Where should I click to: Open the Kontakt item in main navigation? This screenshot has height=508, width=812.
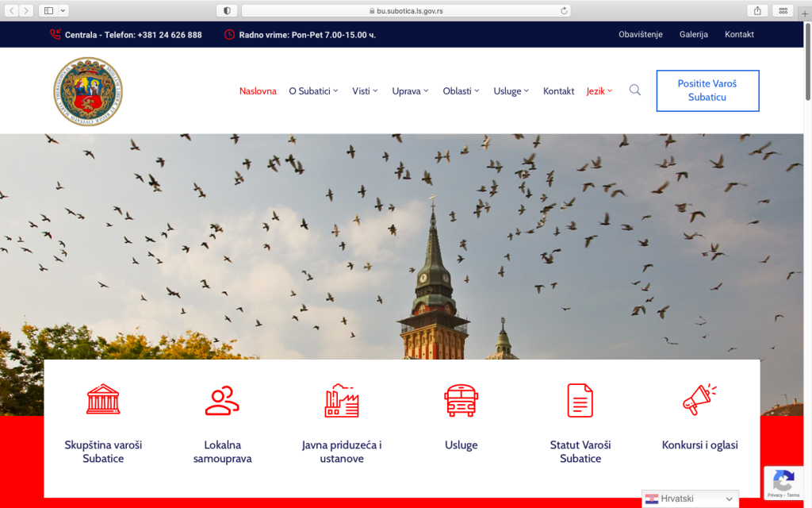click(x=558, y=91)
